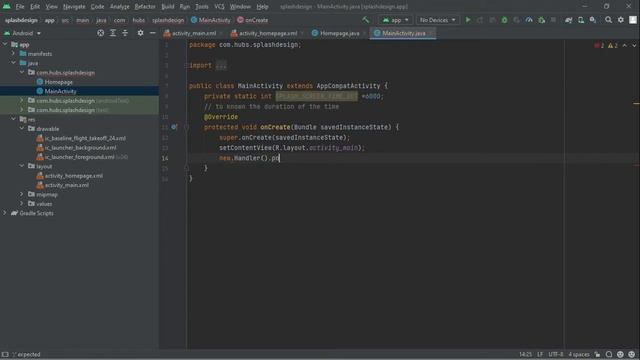640x360 pixels.
Task: Click the onCreate breadcrumb
Action: pos(253,20)
